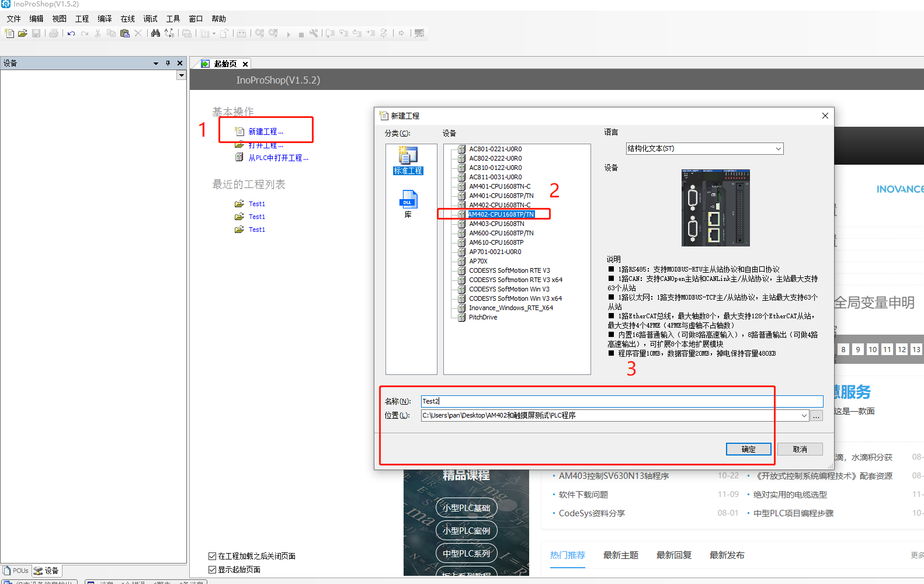The width and height of the screenshot is (924, 584).
Task: Select the 标准工程 category icon
Action: tap(408, 161)
